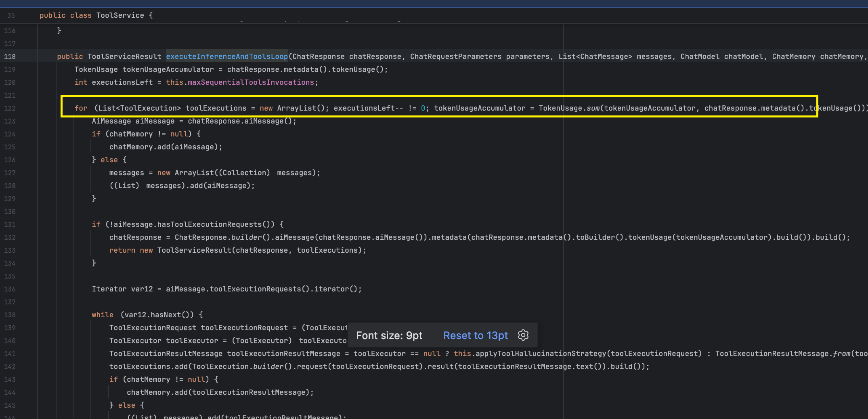
Task: Click line number 131 in gutter
Action: [x=10, y=224]
